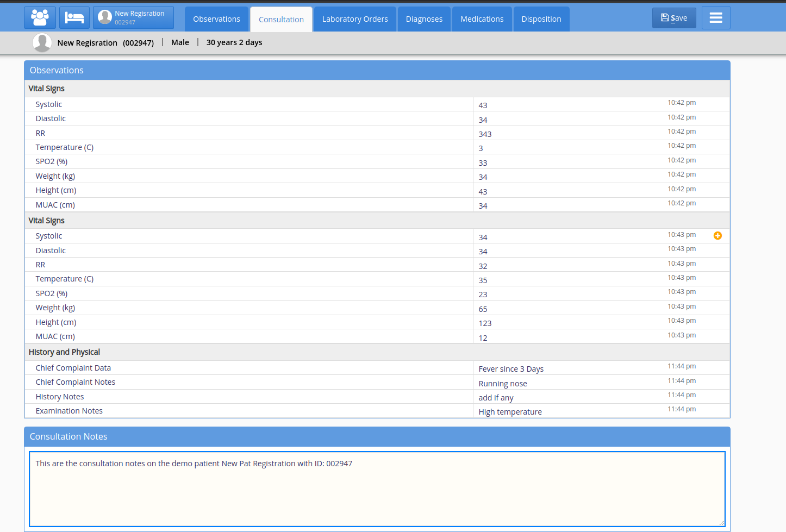This screenshot has width=786, height=532.
Task: Click the '30 years 2 days' age text
Action: click(234, 42)
